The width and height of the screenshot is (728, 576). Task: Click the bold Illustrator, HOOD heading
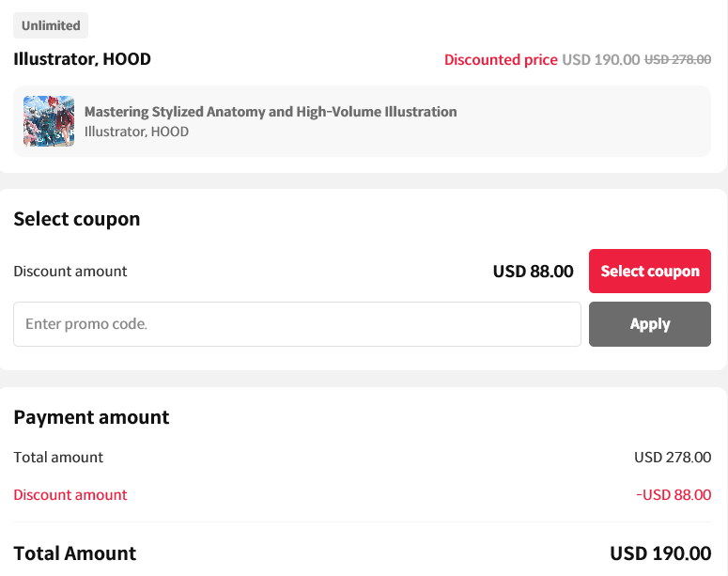tap(83, 59)
